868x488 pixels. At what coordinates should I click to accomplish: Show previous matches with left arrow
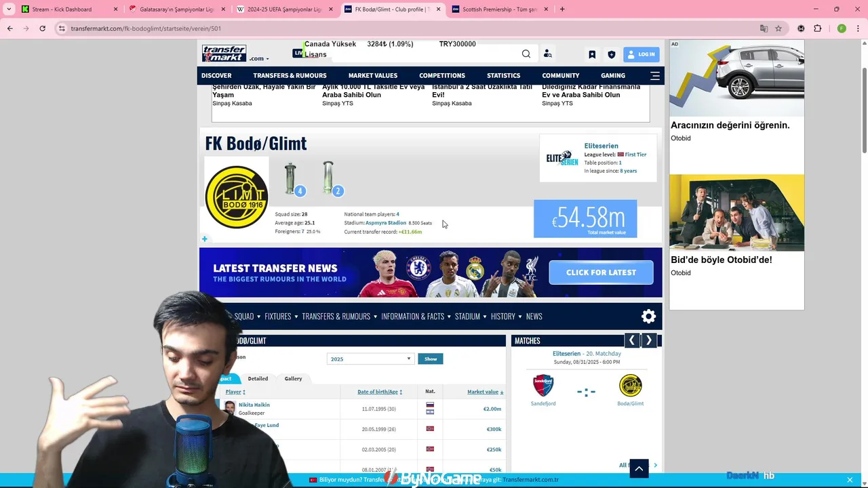[x=632, y=341]
